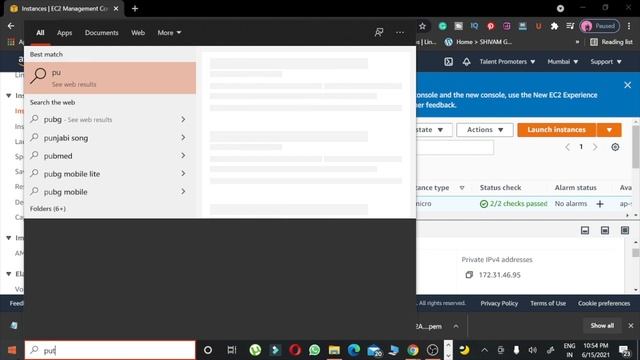This screenshot has width=640, height=360.
Task: Open Chrome media controls icon
Action: tap(570, 26)
